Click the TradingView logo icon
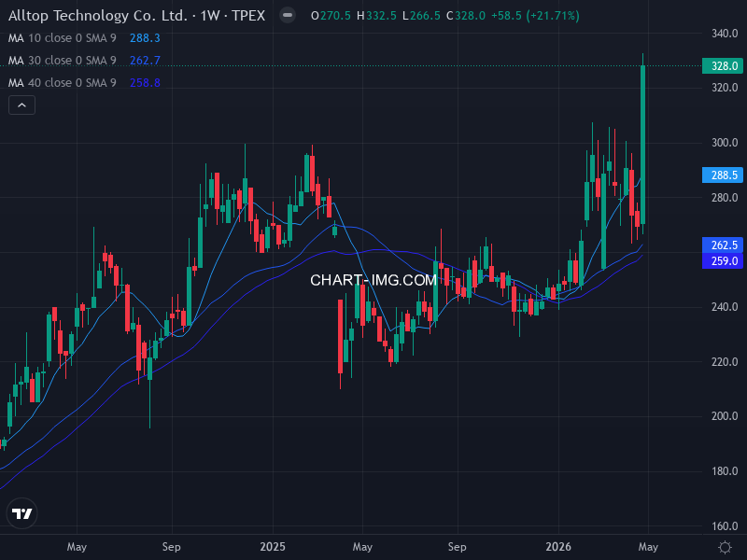 click(21, 513)
